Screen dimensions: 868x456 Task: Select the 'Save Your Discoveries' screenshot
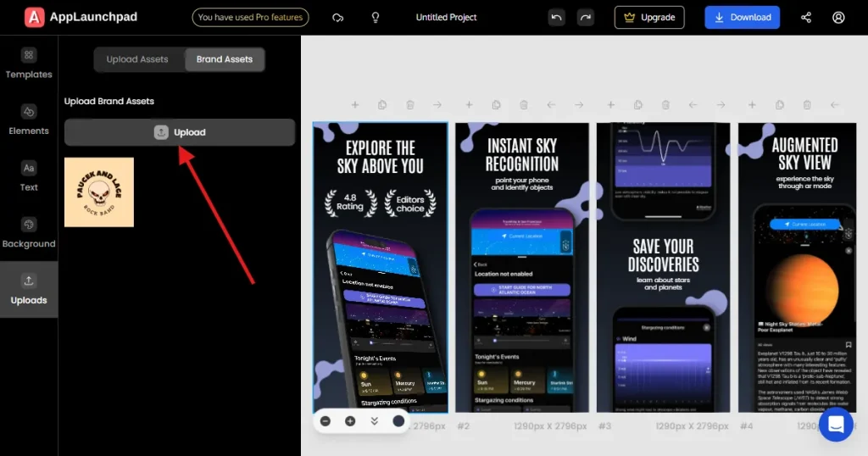click(x=663, y=267)
